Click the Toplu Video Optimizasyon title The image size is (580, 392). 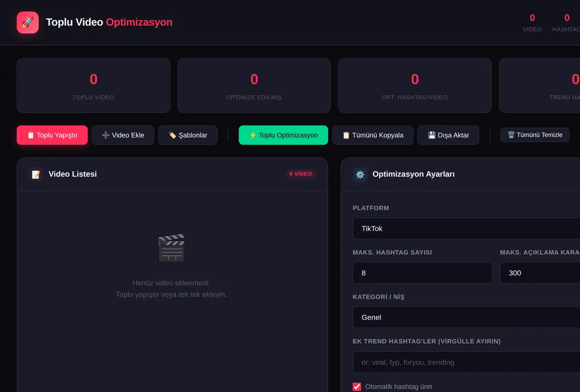(109, 22)
